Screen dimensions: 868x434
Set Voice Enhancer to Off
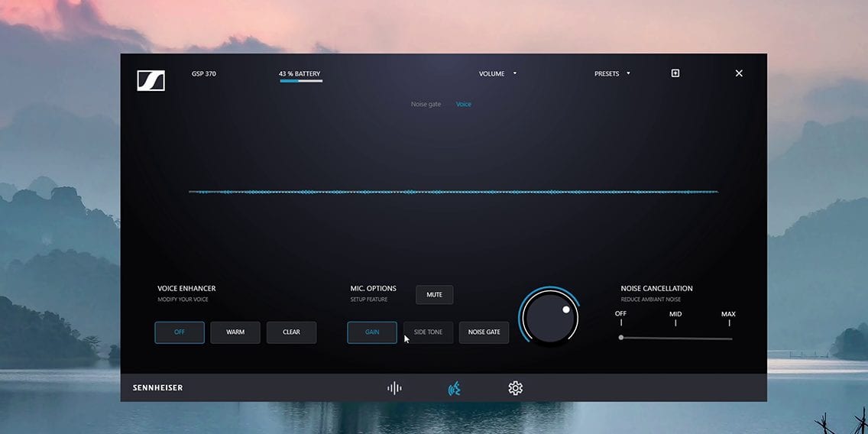[x=180, y=332]
